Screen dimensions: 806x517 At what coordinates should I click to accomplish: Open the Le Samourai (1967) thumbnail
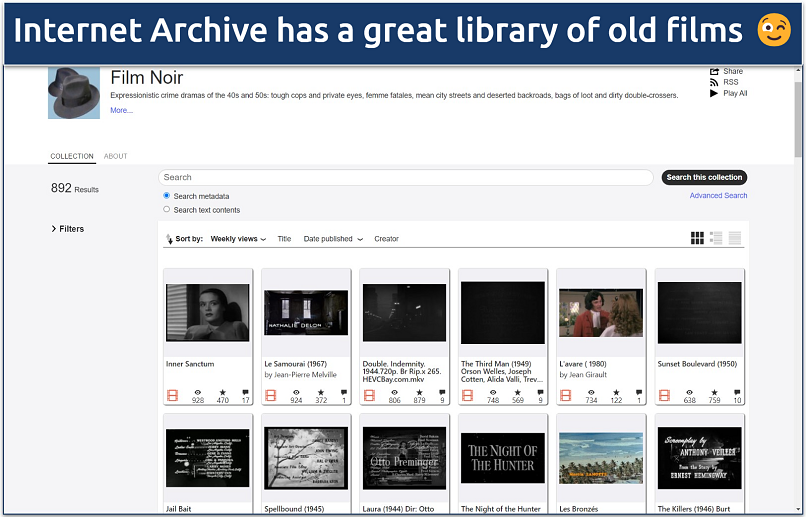point(306,312)
